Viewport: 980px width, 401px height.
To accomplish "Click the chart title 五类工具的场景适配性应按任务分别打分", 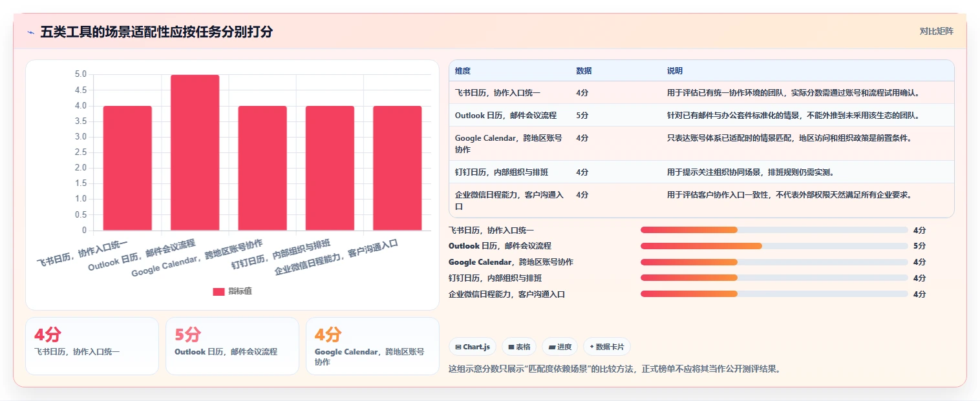I will [156, 32].
